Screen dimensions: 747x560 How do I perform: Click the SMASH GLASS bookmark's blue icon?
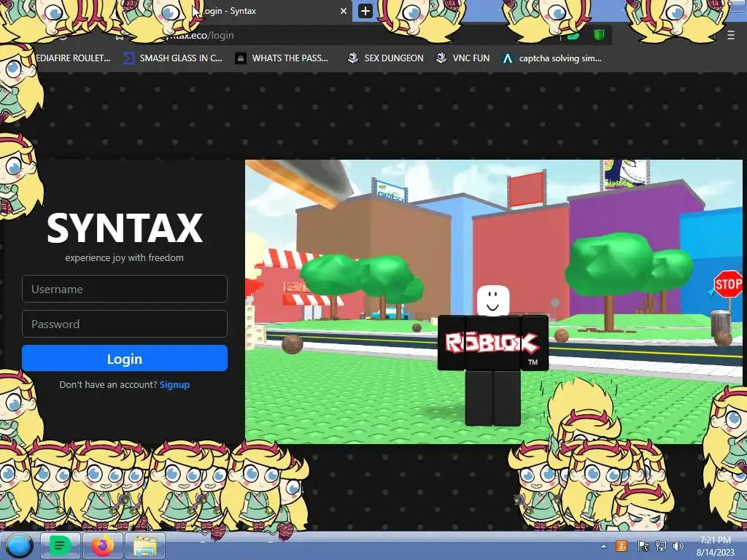click(x=128, y=58)
